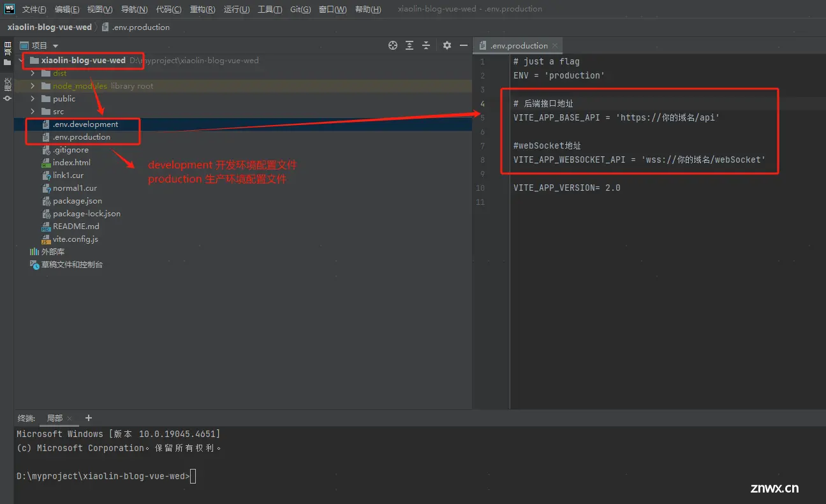Viewport: 826px width, 504px height.
Task: Toggle the 项目 tool window sidebar button
Action: (x=8, y=54)
